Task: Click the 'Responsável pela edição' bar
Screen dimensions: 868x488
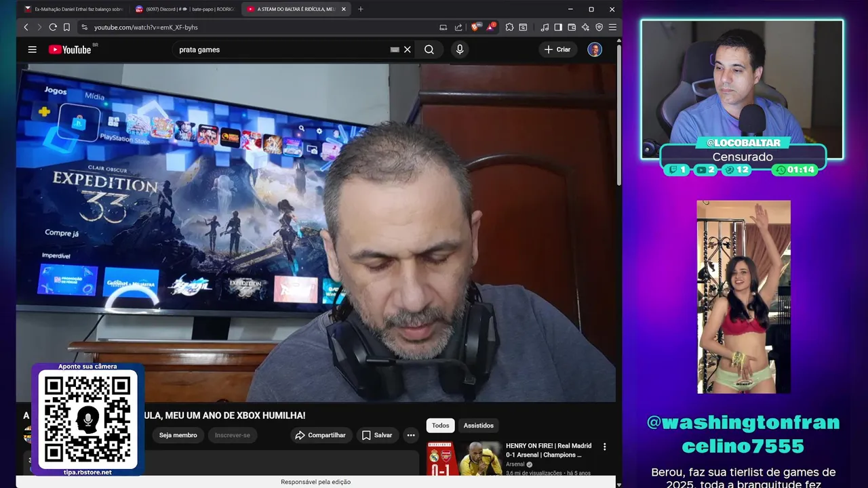Action: point(316,482)
